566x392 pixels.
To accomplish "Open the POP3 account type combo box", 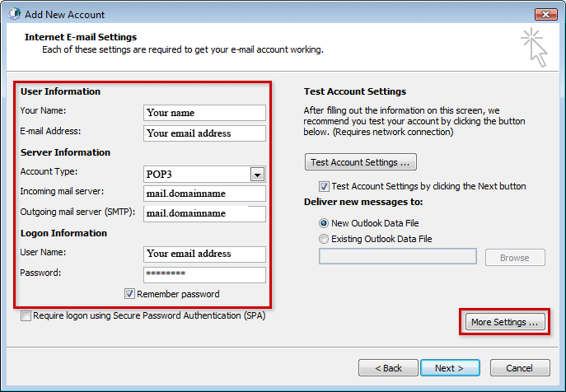I will [204, 175].
